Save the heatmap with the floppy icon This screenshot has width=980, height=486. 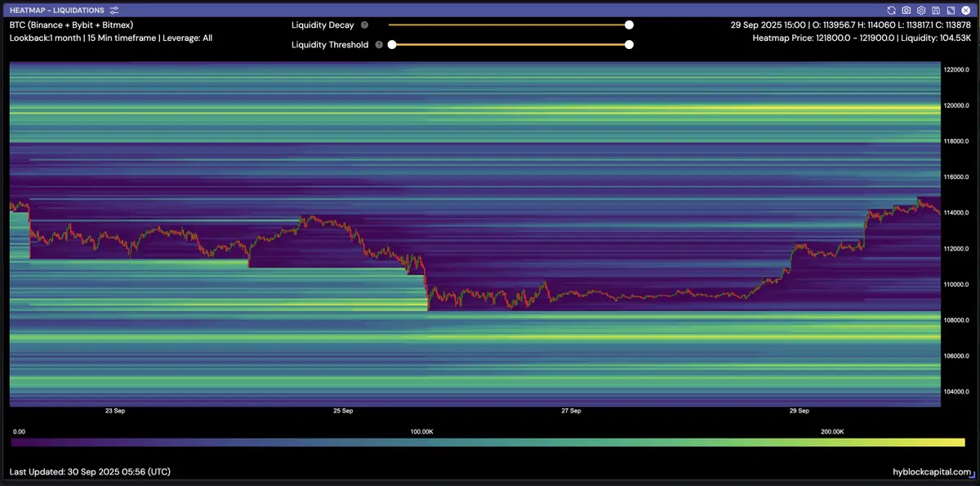(936, 11)
